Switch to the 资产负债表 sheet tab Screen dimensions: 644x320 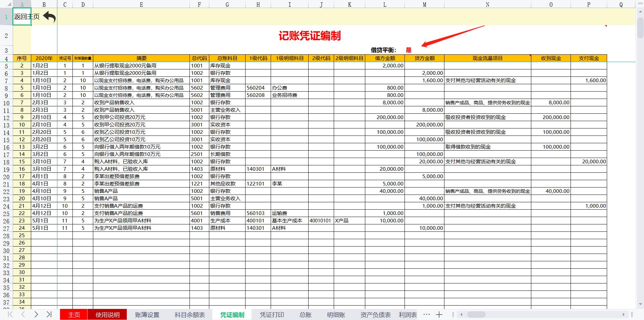(375, 315)
